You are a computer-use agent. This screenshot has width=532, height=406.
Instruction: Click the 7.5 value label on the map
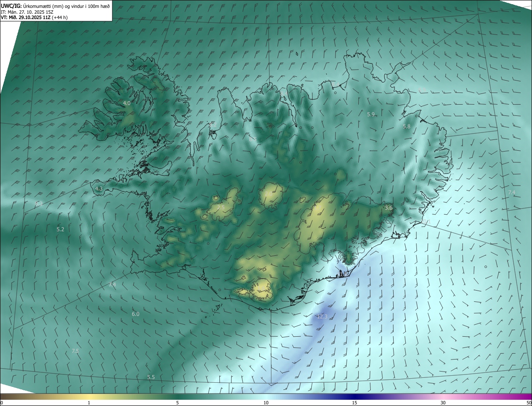(x=75, y=351)
